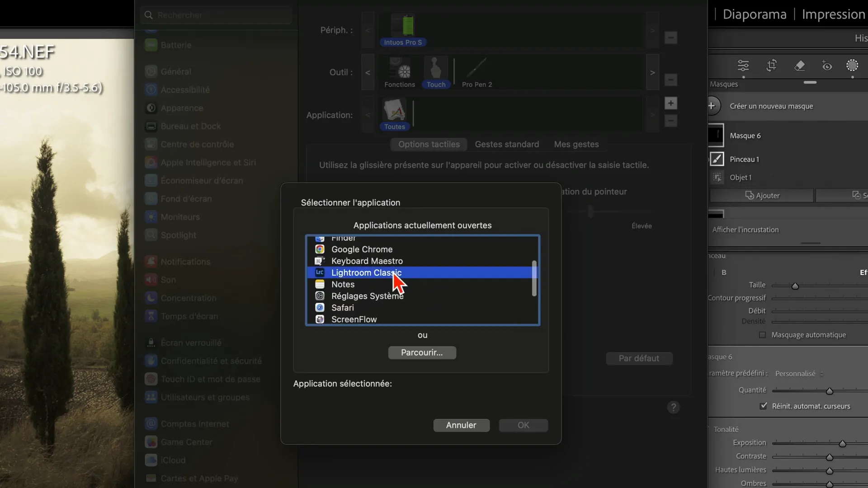Open Paramètre prédéfini Personnalisé dropdown
The height and width of the screenshot is (488, 868).
tap(799, 374)
